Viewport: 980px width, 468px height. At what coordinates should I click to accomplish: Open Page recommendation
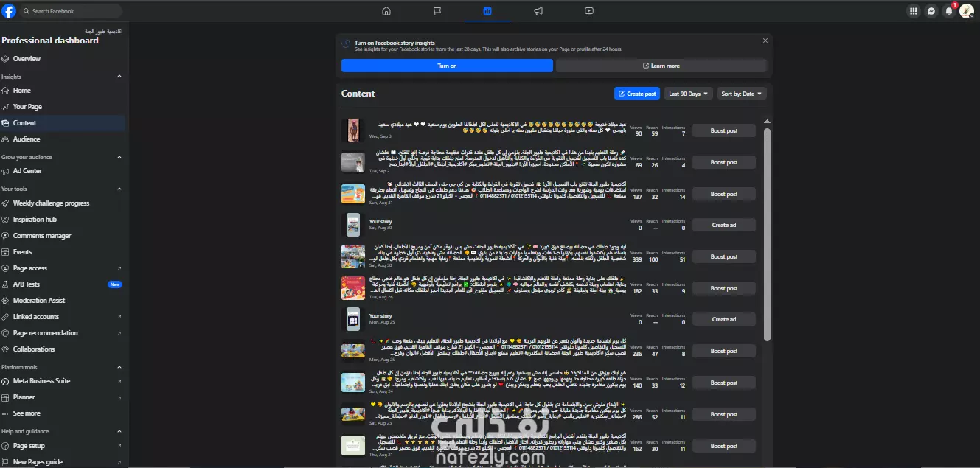coord(63,333)
